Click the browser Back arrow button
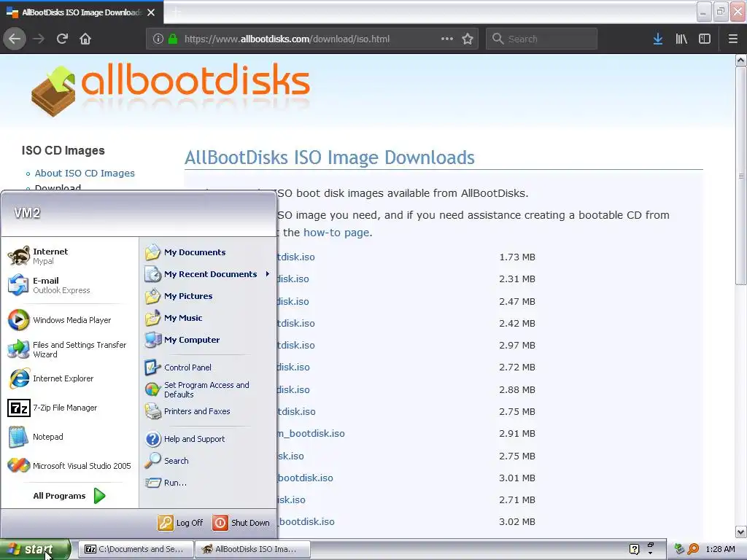The height and width of the screenshot is (560, 747). pyautogui.click(x=15, y=39)
